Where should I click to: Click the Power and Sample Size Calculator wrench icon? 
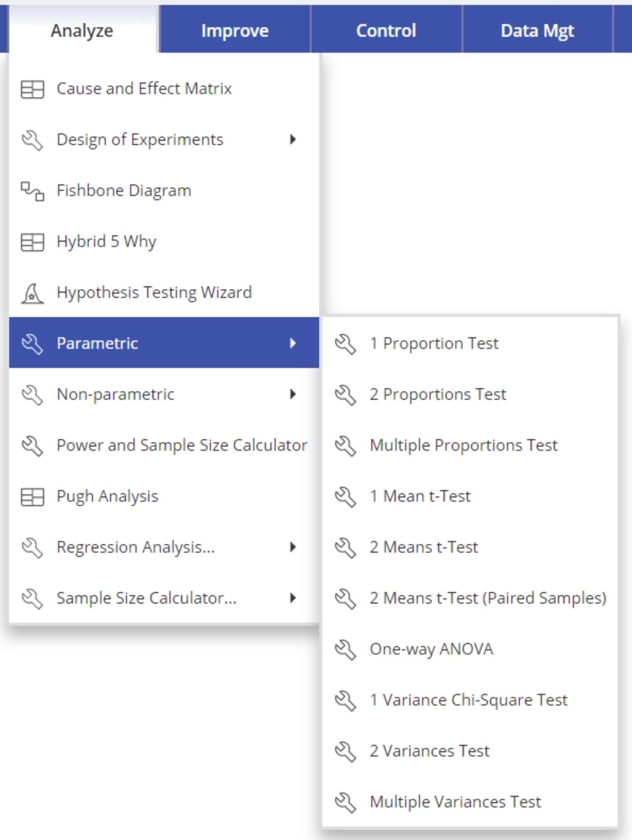(x=32, y=446)
